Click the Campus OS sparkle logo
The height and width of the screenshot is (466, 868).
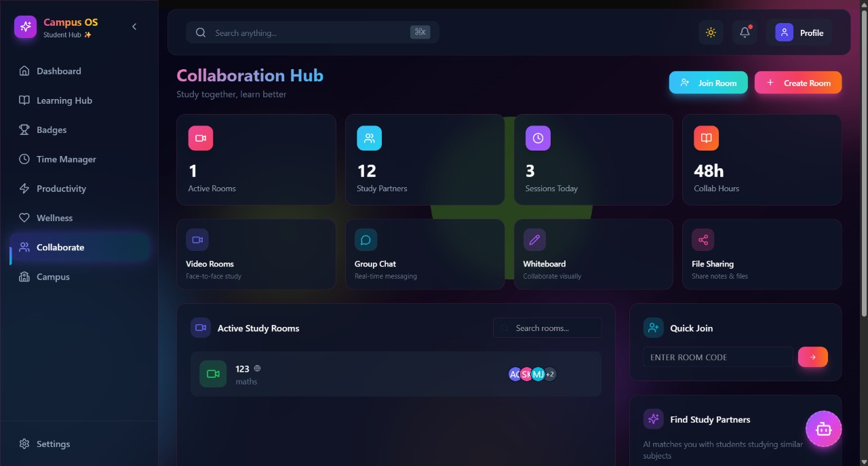coord(25,27)
